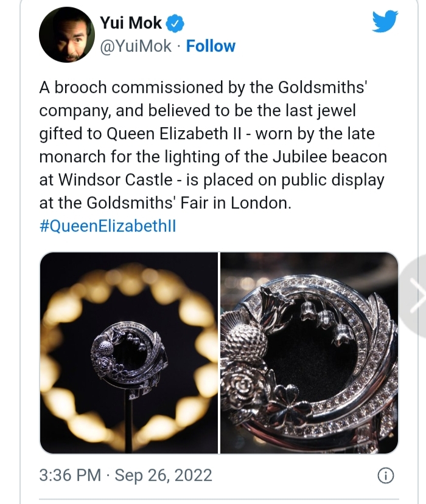The width and height of the screenshot is (426, 504).
Task: Click the next arrow chevron on right edge
Action: pos(416,295)
